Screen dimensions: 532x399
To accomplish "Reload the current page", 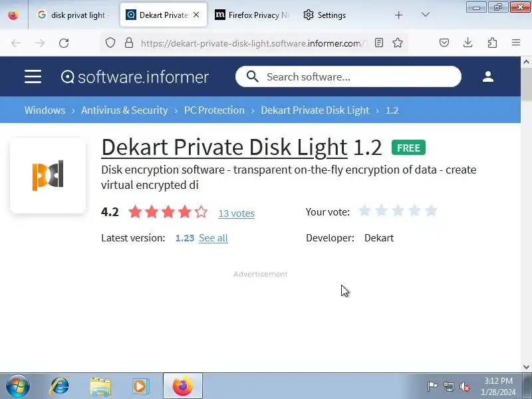I will [x=64, y=43].
